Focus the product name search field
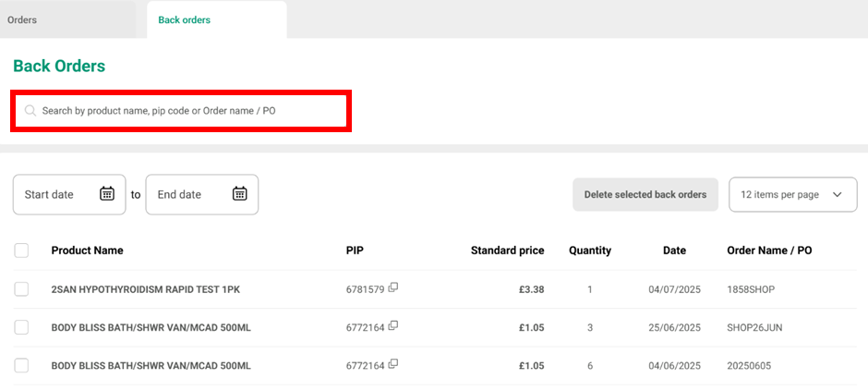Image resolution: width=868 pixels, height=391 pixels. [x=185, y=111]
